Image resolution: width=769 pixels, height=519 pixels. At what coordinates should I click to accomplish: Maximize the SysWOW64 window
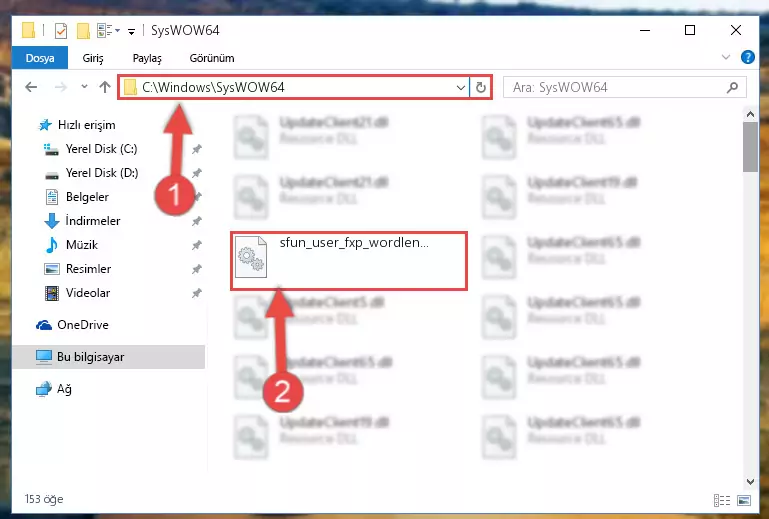pos(690,30)
